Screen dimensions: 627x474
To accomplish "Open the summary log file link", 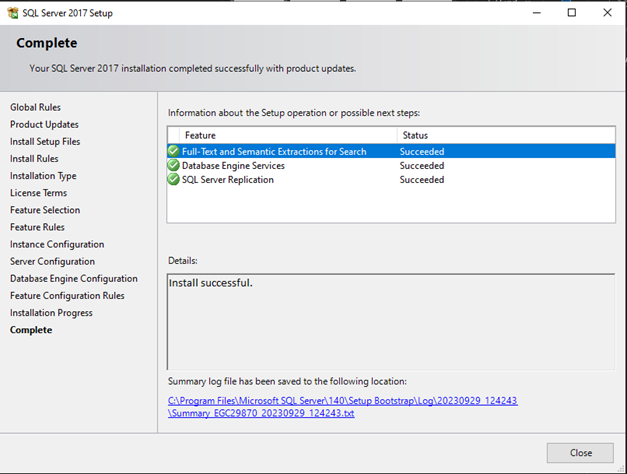I will [x=342, y=407].
